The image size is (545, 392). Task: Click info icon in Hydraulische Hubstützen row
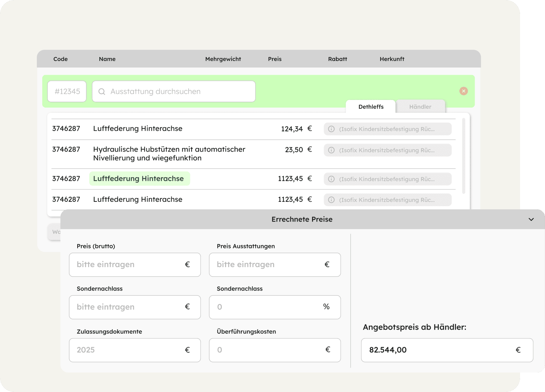point(331,150)
